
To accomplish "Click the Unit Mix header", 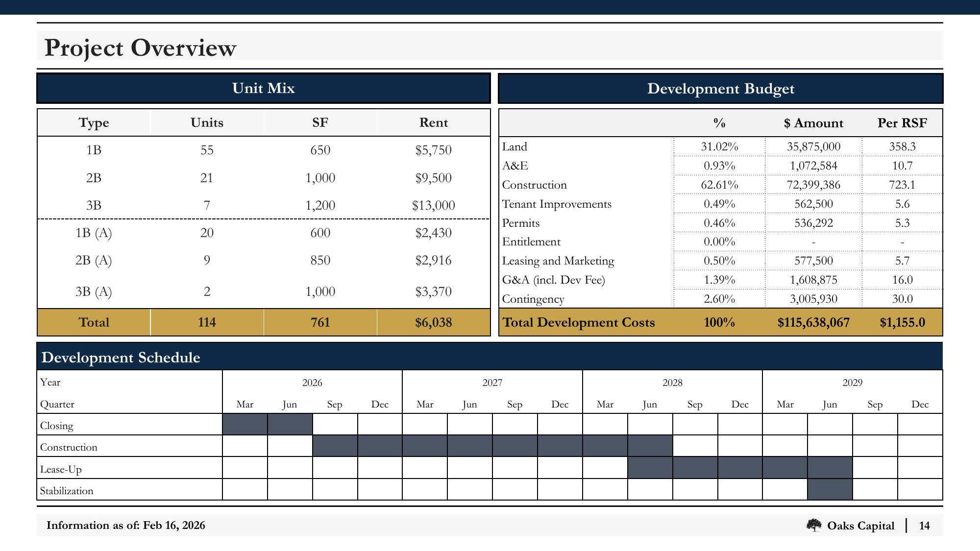I will (x=264, y=88).
